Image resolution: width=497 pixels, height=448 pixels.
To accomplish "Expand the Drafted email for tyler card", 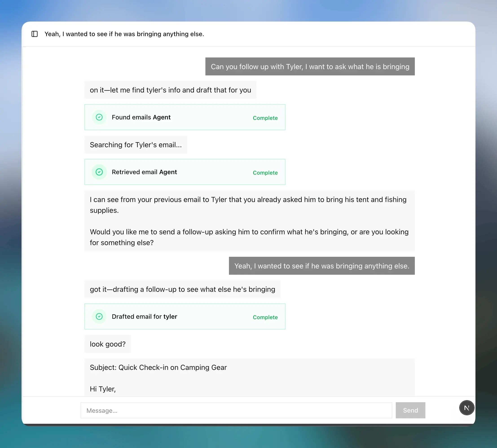I will tap(185, 316).
